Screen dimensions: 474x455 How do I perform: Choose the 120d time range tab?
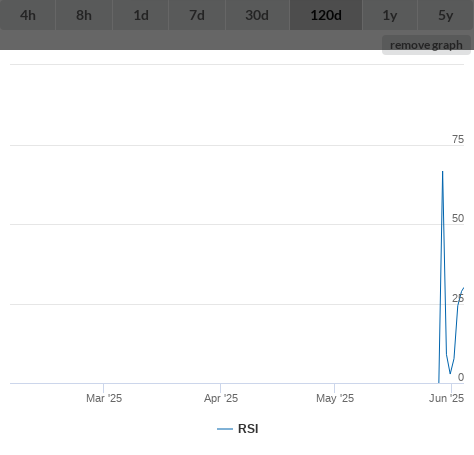pyautogui.click(x=326, y=15)
